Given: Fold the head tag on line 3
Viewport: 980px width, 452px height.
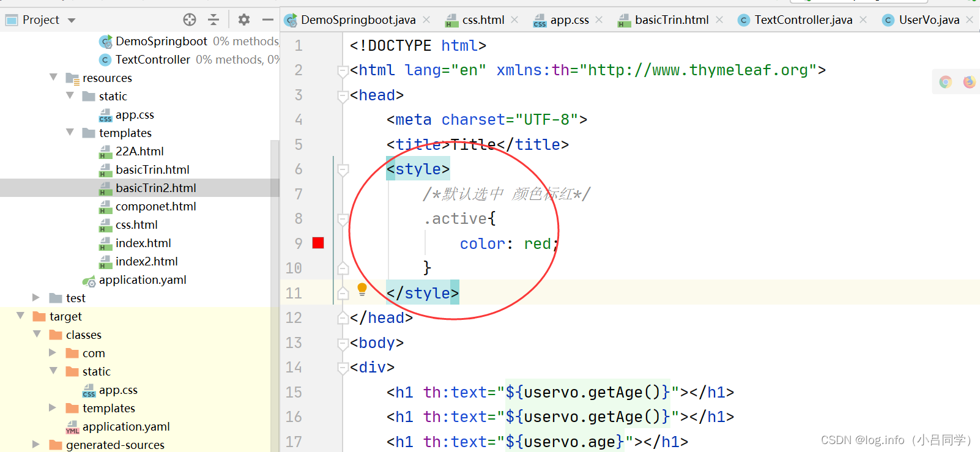Looking at the screenshot, I should [343, 95].
